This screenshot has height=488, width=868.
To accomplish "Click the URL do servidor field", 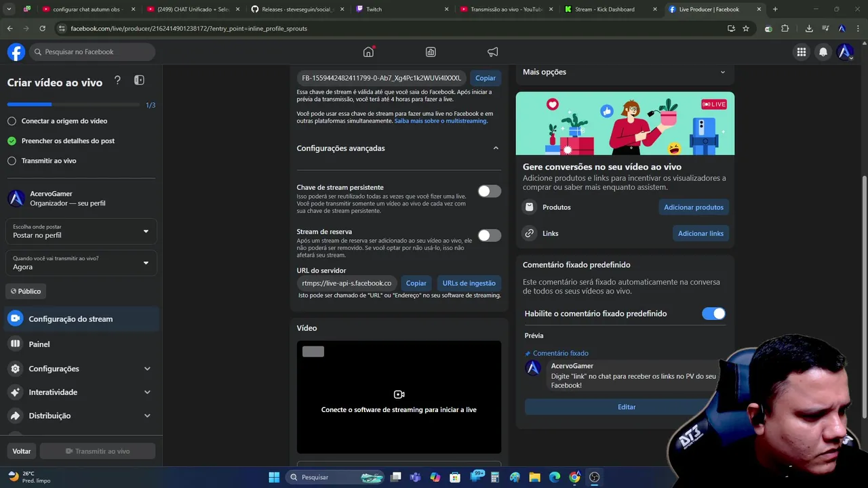I will pyautogui.click(x=347, y=283).
